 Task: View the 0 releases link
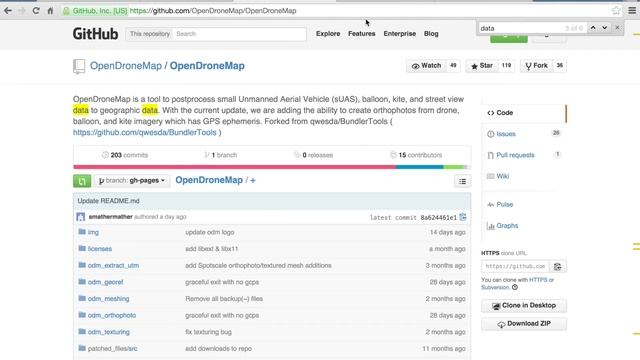[313, 155]
